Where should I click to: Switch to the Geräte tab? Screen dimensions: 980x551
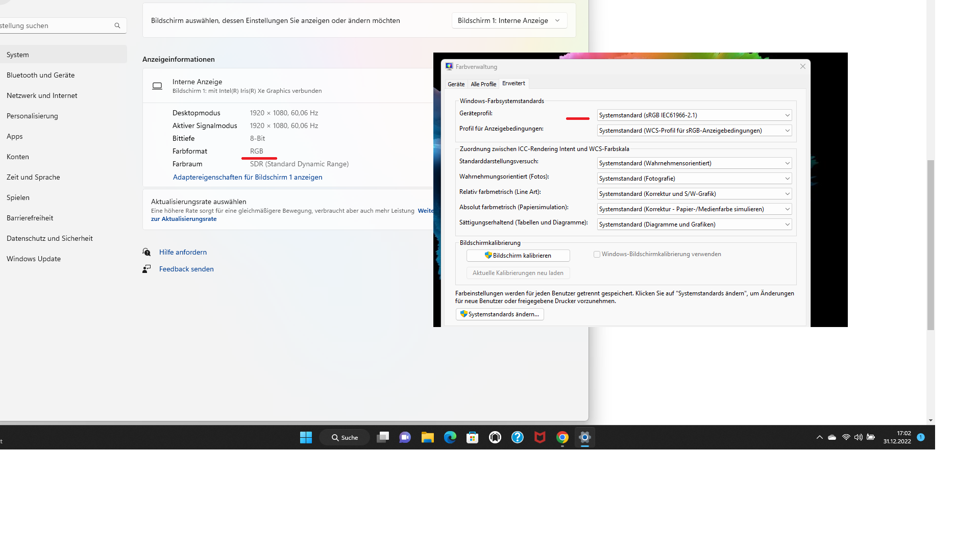point(456,84)
